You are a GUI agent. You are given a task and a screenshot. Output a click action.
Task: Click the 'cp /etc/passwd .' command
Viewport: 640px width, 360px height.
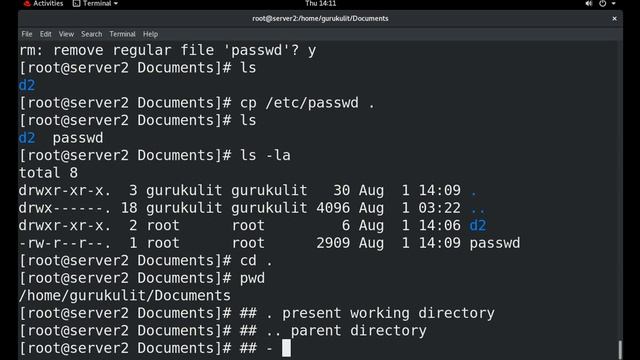[307, 103]
